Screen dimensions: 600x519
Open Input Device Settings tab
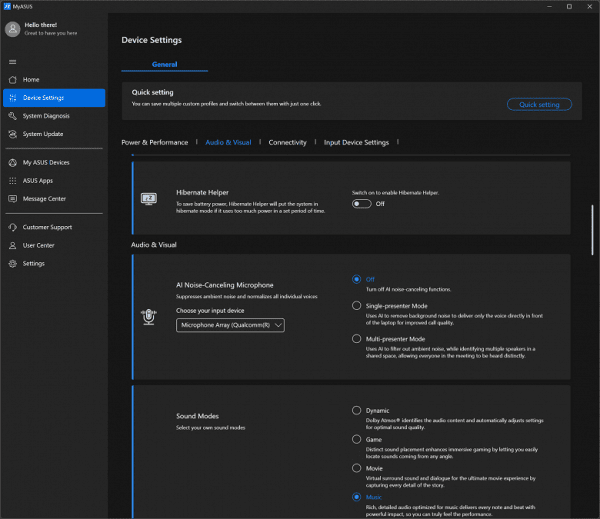[x=356, y=143]
